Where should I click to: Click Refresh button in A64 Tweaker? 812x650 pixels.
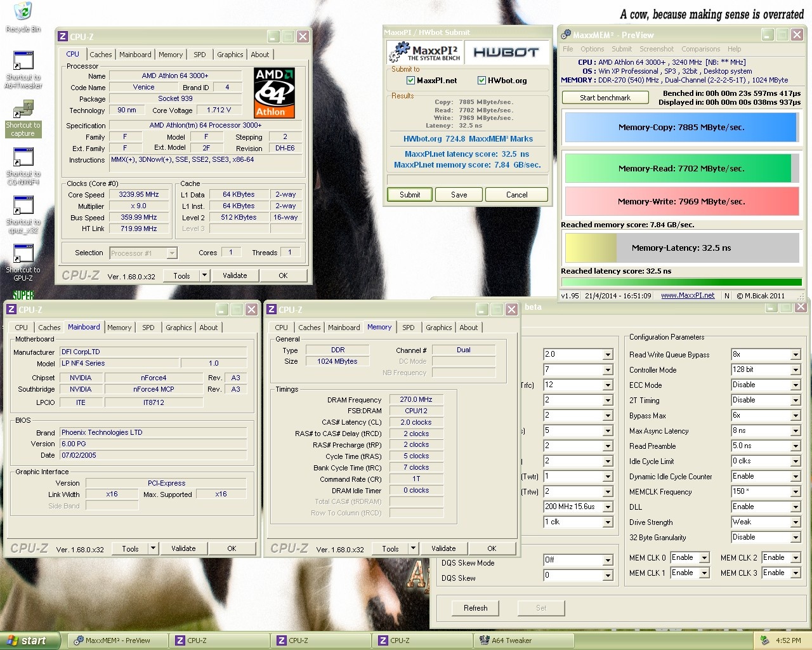(x=476, y=608)
